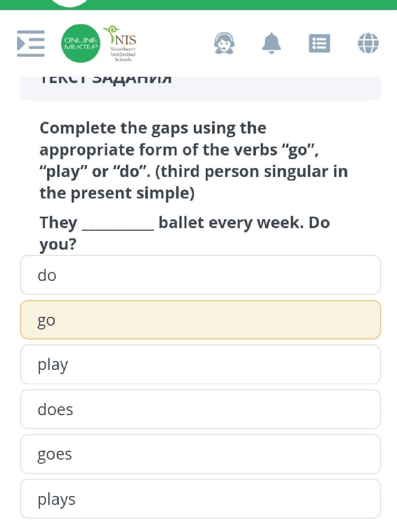The height and width of the screenshot is (532, 397).
Task: Select the highlighted answer 'go'
Action: point(201,320)
